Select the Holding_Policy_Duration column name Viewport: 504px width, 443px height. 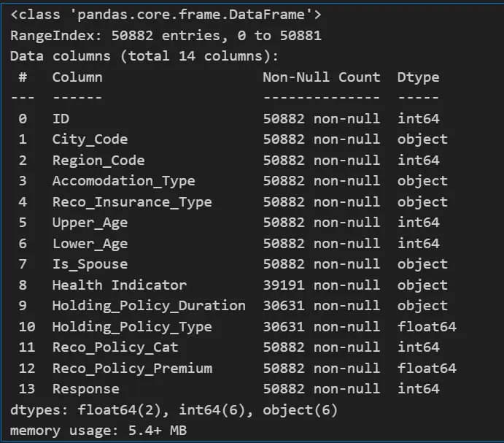149,306
